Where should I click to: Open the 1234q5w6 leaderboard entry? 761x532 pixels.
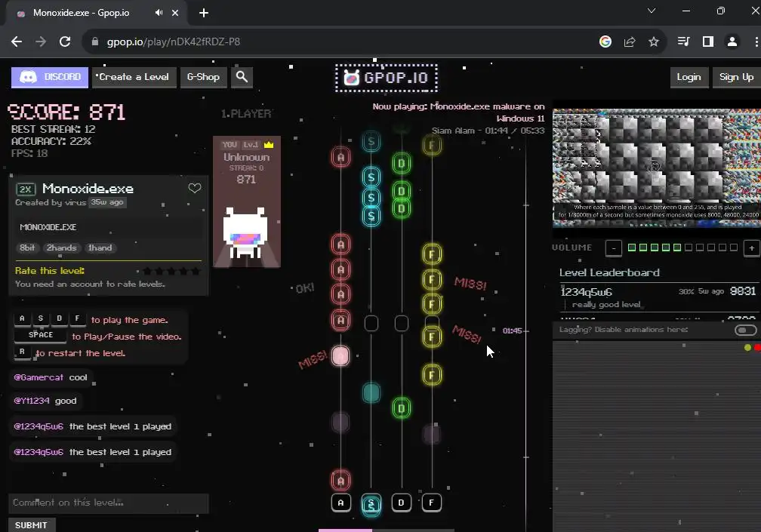pyautogui.click(x=658, y=297)
